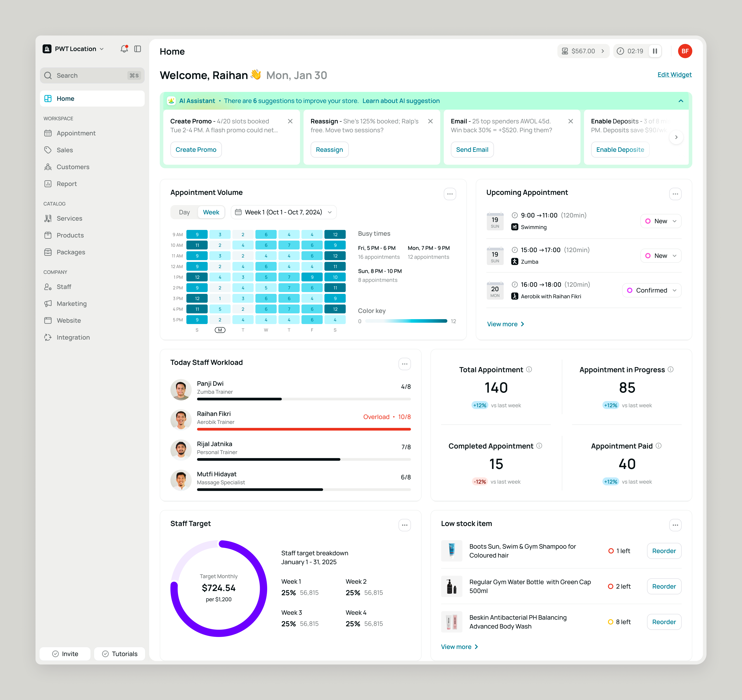Collapse the AI Assistant banner

(x=680, y=101)
